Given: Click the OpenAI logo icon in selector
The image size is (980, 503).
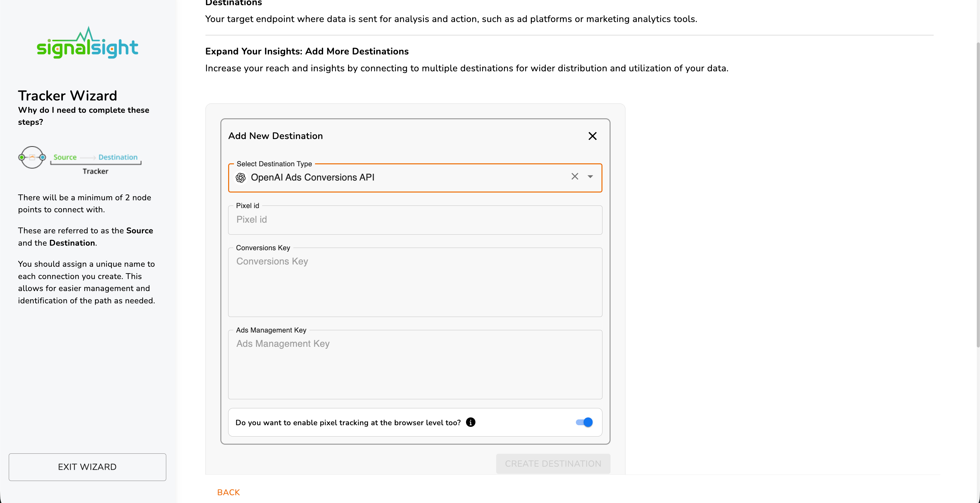Looking at the screenshot, I should coord(241,178).
